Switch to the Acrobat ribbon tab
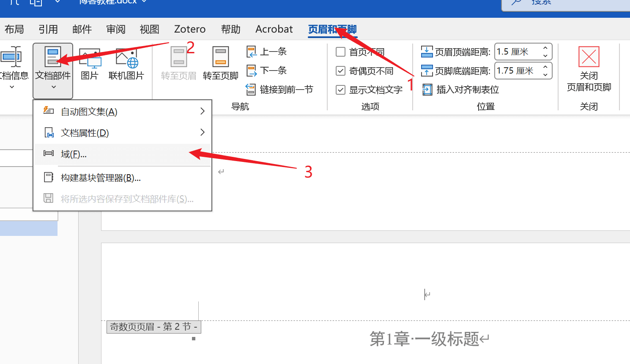This screenshot has width=630, height=364. (x=274, y=29)
